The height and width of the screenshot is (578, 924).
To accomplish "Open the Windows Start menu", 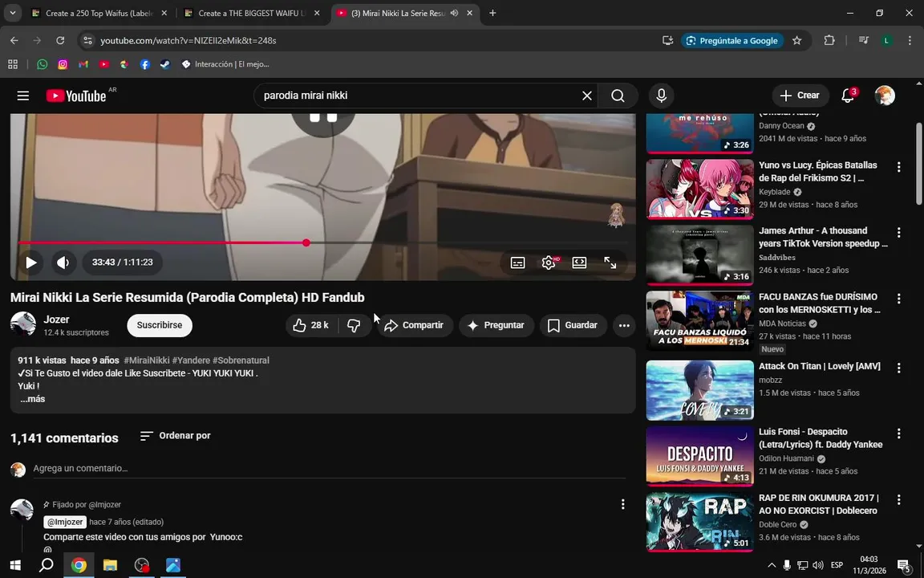I will tap(15, 565).
